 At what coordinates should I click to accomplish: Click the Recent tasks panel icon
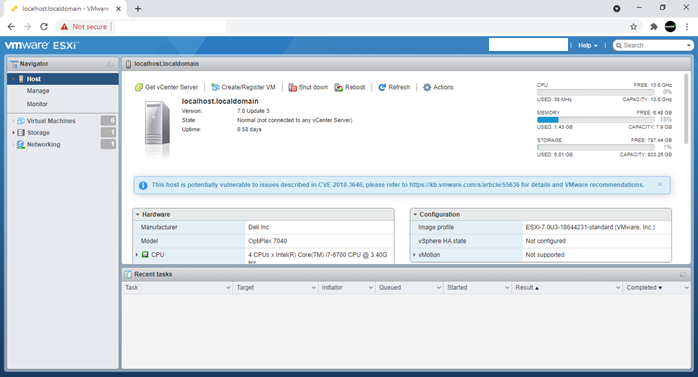(128, 274)
